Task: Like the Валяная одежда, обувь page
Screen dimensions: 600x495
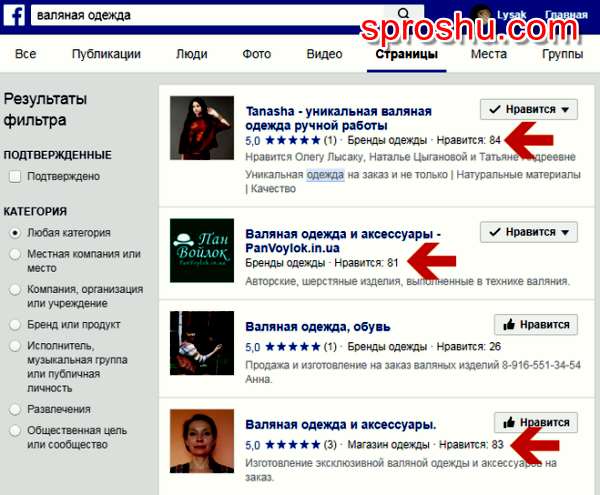Action: (536, 325)
